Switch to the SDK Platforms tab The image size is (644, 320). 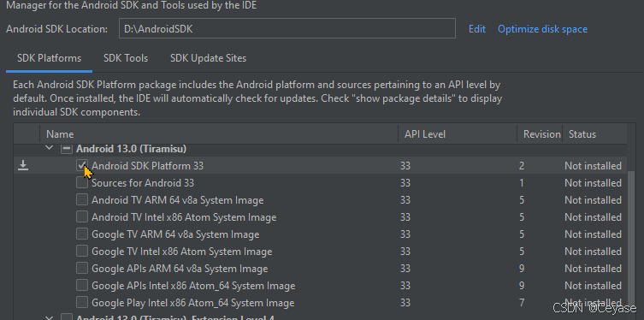tap(50, 58)
